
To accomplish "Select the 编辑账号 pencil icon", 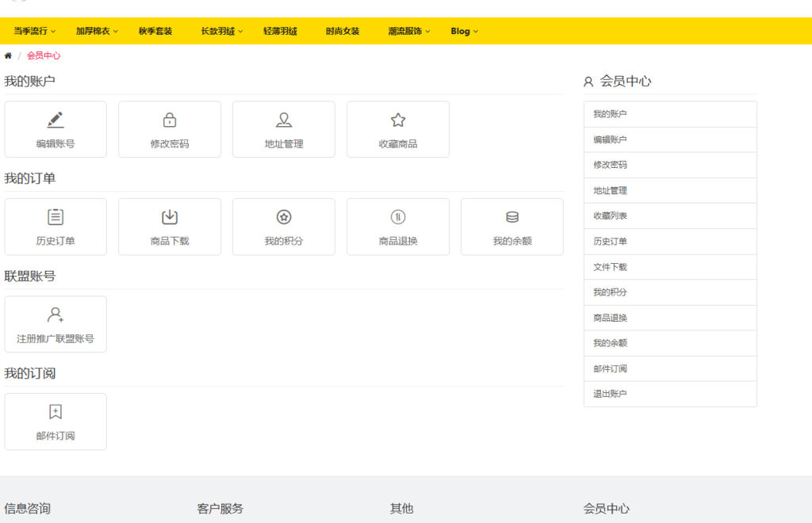I will [55, 120].
